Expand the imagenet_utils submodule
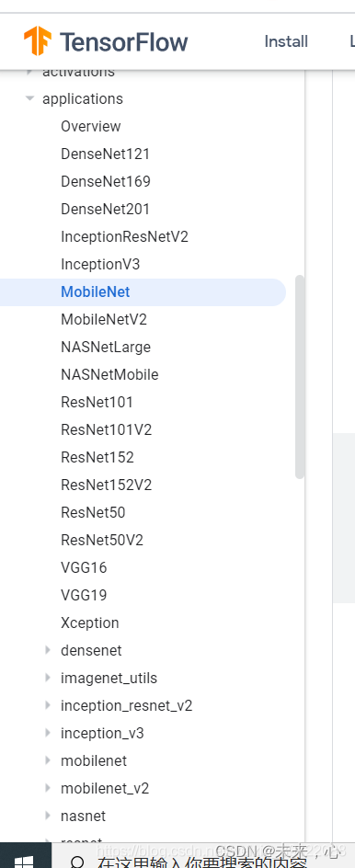This screenshot has width=355, height=868. (x=48, y=679)
